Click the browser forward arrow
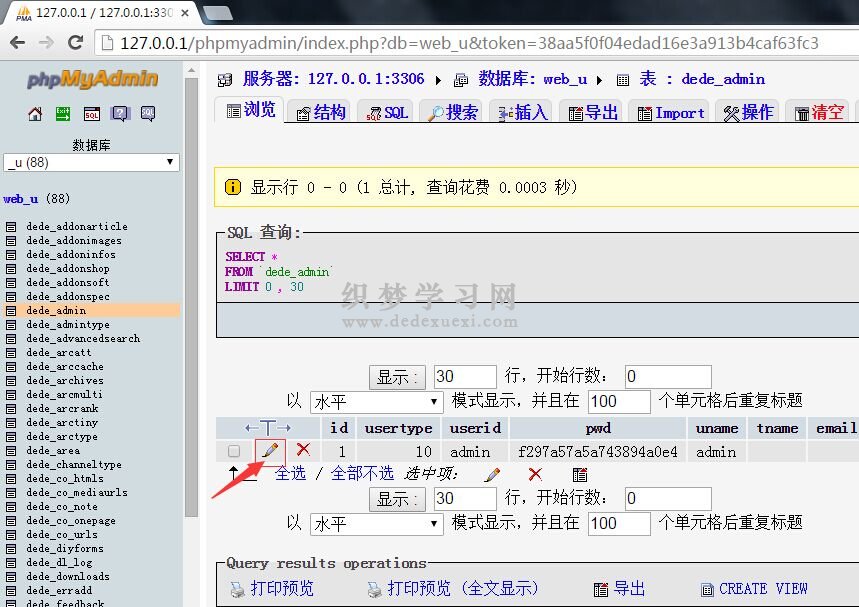The height and width of the screenshot is (607, 859). [47, 42]
